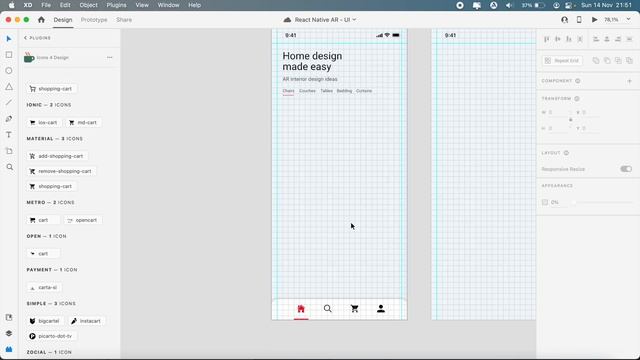Select the Line tool
This screenshot has height=360, width=640.
(x=9, y=102)
